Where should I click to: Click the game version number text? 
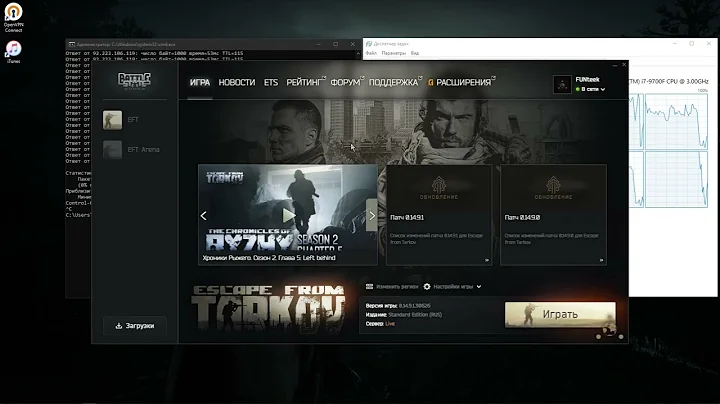point(415,306)
